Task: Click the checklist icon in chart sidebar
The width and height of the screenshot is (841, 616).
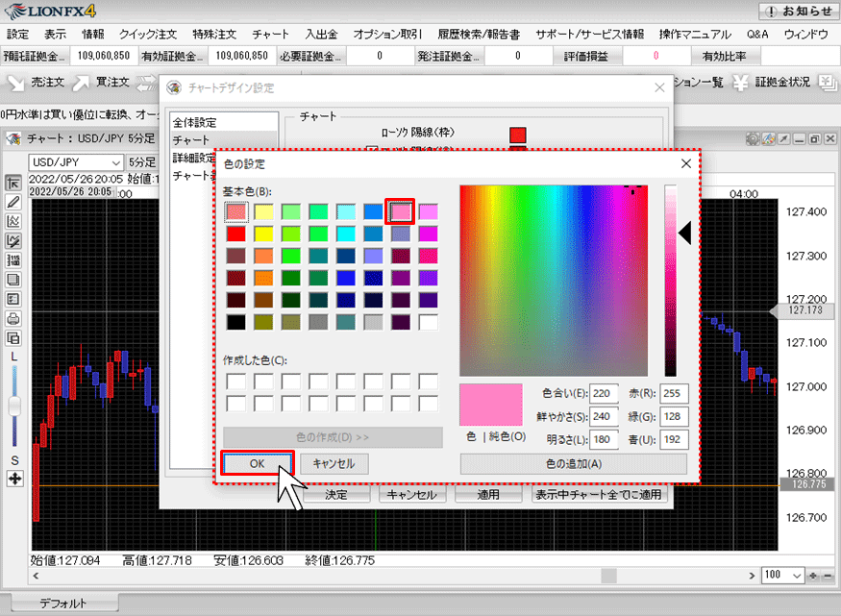Action: [13, 299]
